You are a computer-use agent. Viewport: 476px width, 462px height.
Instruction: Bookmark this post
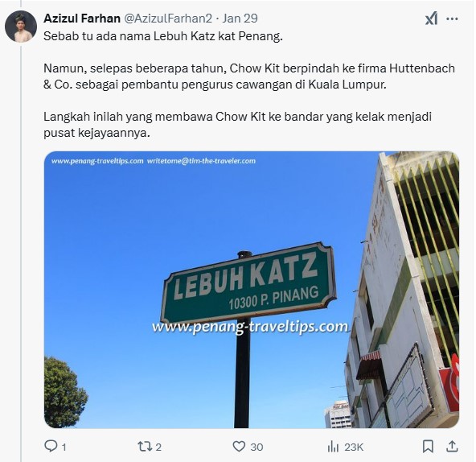pos(428,447)
